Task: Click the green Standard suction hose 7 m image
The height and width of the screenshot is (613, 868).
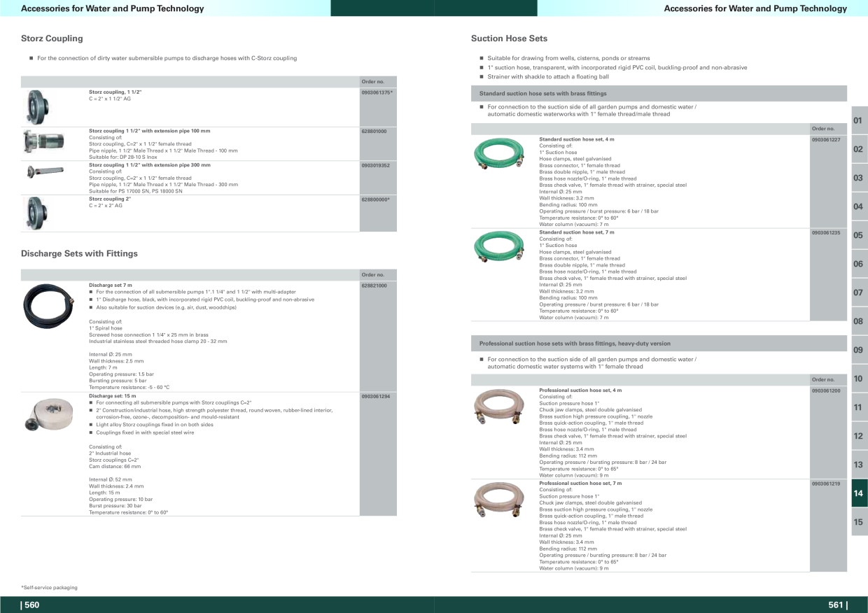Action: [499, 246]
